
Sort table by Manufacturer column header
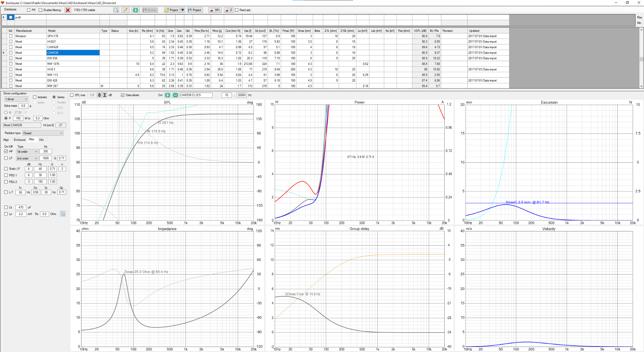pyautogui.click(x=31, y=31)
